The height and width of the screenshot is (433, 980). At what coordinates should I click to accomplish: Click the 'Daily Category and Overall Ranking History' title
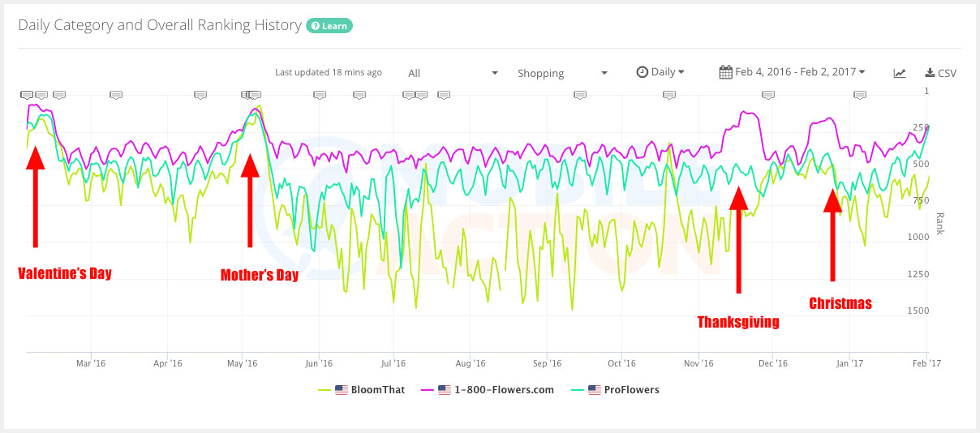pos(160,25)
